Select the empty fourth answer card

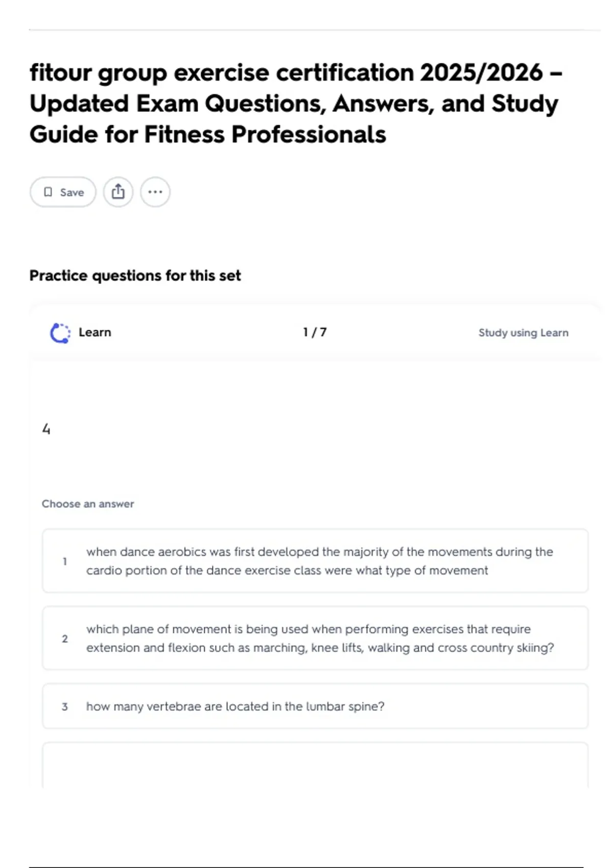[315, 765]
